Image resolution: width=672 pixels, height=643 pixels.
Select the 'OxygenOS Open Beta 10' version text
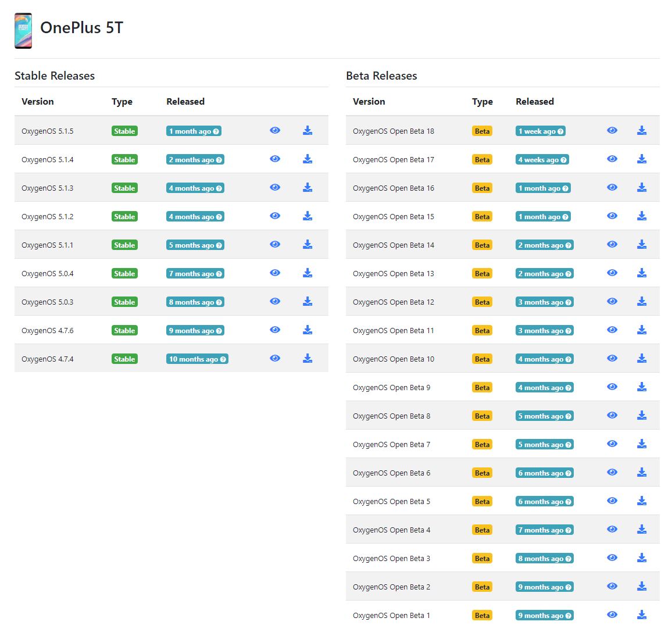coord(394,359)
